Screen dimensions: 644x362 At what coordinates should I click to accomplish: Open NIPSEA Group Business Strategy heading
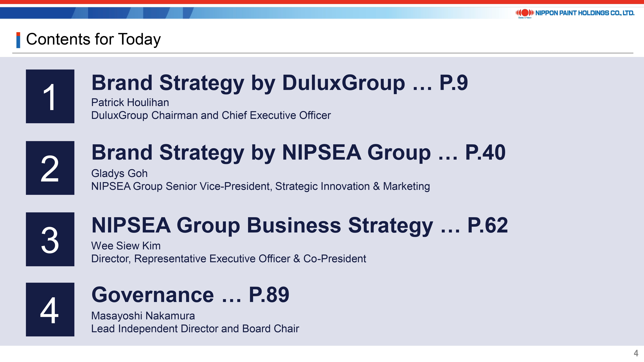(299, 225)
